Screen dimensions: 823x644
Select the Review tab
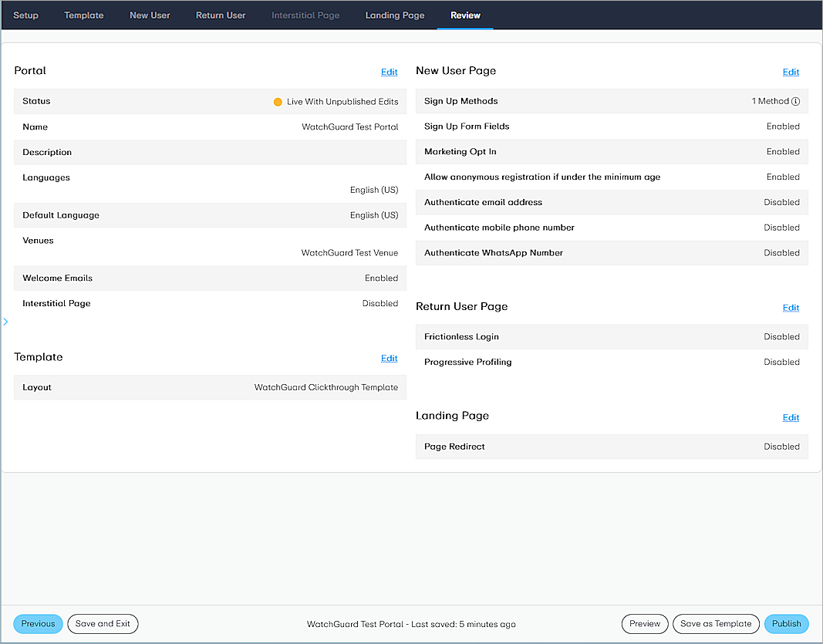coord(465,15)
